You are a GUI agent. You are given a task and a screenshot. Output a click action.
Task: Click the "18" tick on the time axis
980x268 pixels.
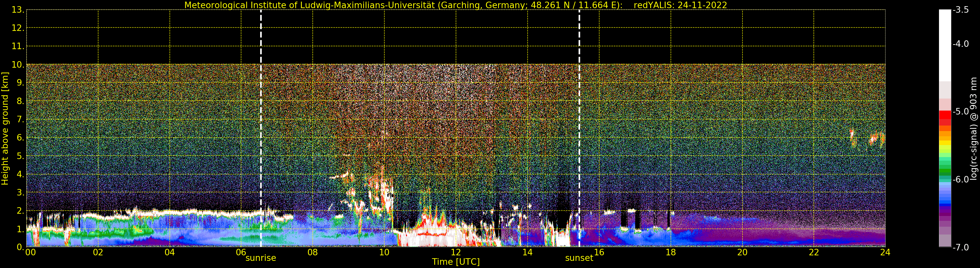(x=671, y=252)
